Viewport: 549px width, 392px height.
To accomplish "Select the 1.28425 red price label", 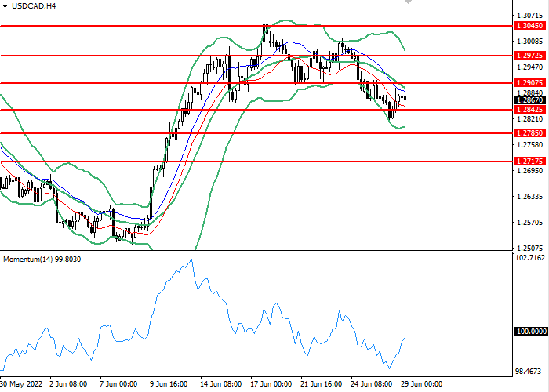I will (x=529, y=110).
